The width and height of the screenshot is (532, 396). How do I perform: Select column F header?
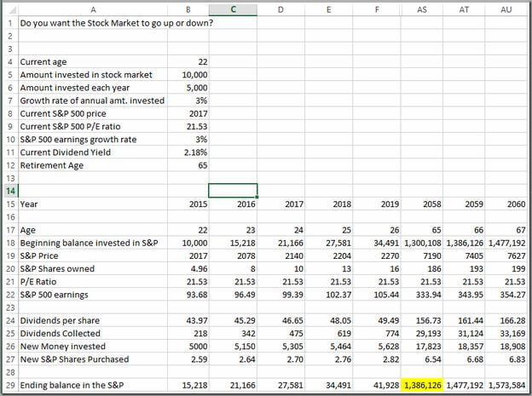(x=377, y=9)
